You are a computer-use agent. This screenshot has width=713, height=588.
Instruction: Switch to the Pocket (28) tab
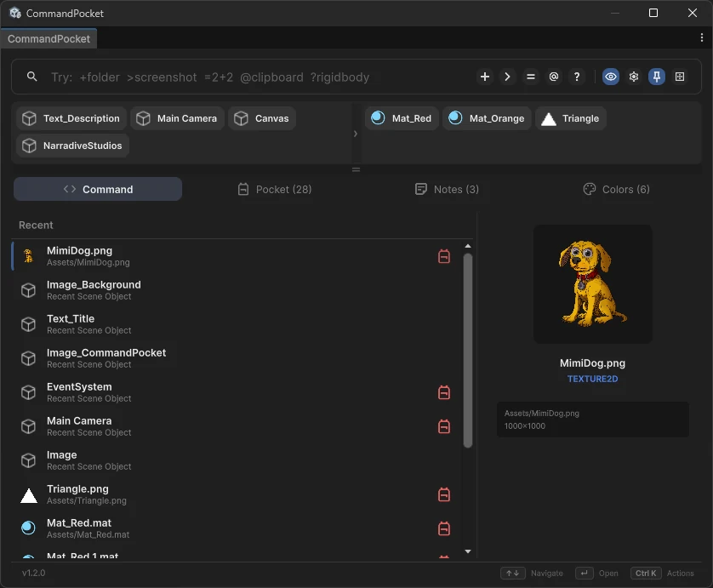tap(275, 189)
